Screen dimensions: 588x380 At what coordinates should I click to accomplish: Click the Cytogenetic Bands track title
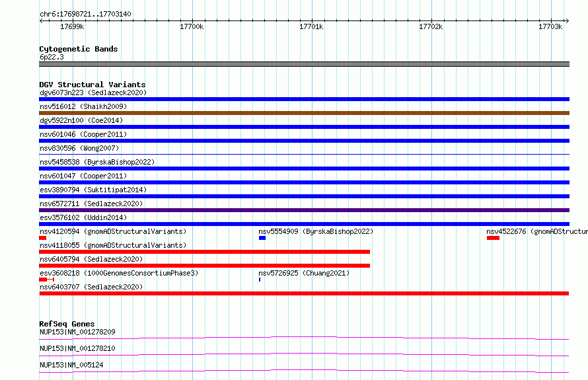(79, 49)
